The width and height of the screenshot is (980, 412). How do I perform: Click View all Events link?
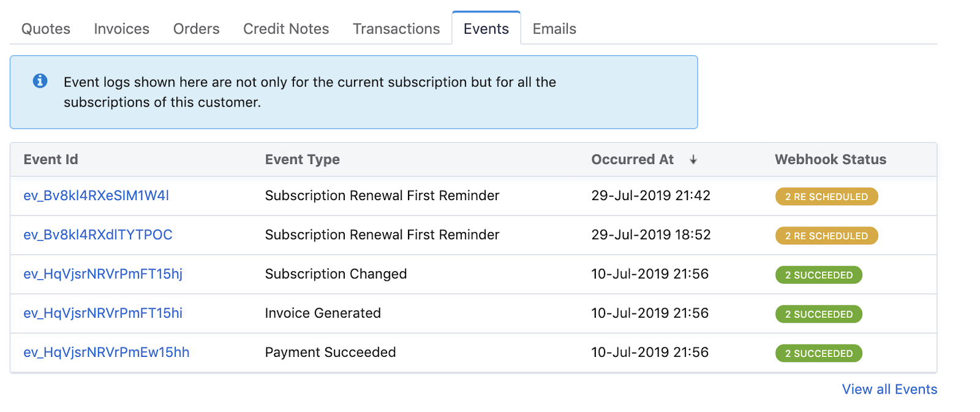click(x=889, y=389)
